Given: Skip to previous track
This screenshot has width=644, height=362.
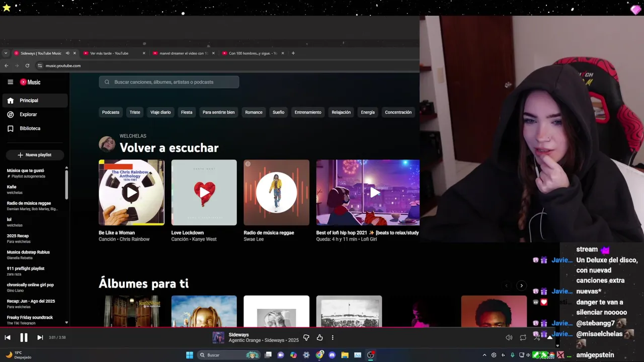Looking at the screenshot, I should point(8,337).
